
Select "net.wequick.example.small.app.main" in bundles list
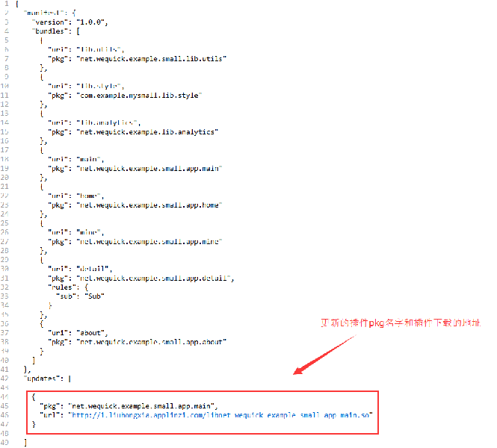pos(149,169)
